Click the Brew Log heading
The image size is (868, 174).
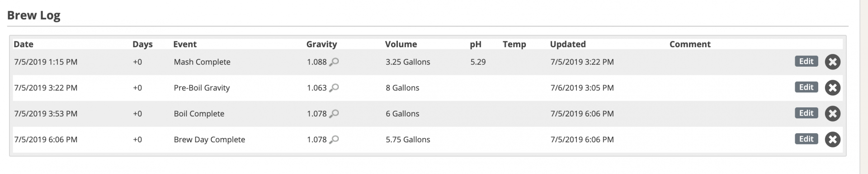tap(34, 15)
